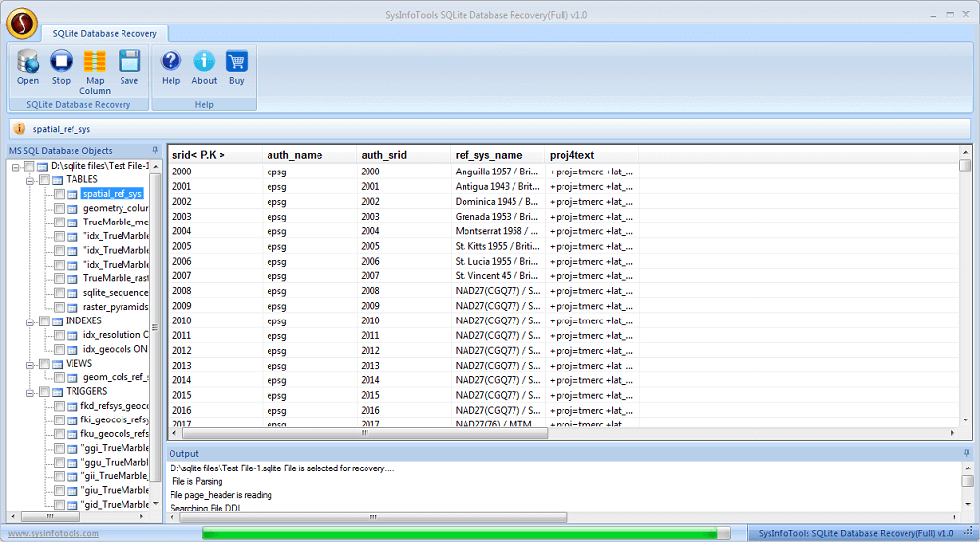
Task: Collapse the TRIGGERS tree node
Action: [31, 392]
